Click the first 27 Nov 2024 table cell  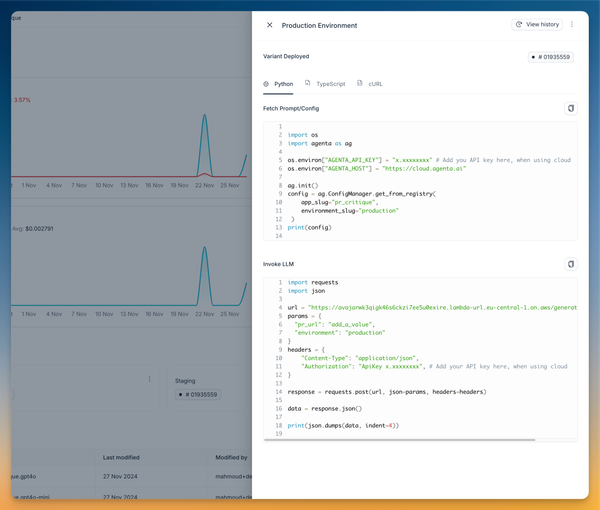click(x=120, y=476)
